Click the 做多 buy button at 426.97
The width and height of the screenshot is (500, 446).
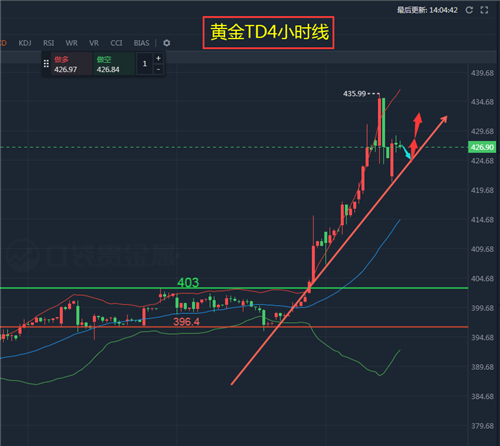click(x=71, y=64)
